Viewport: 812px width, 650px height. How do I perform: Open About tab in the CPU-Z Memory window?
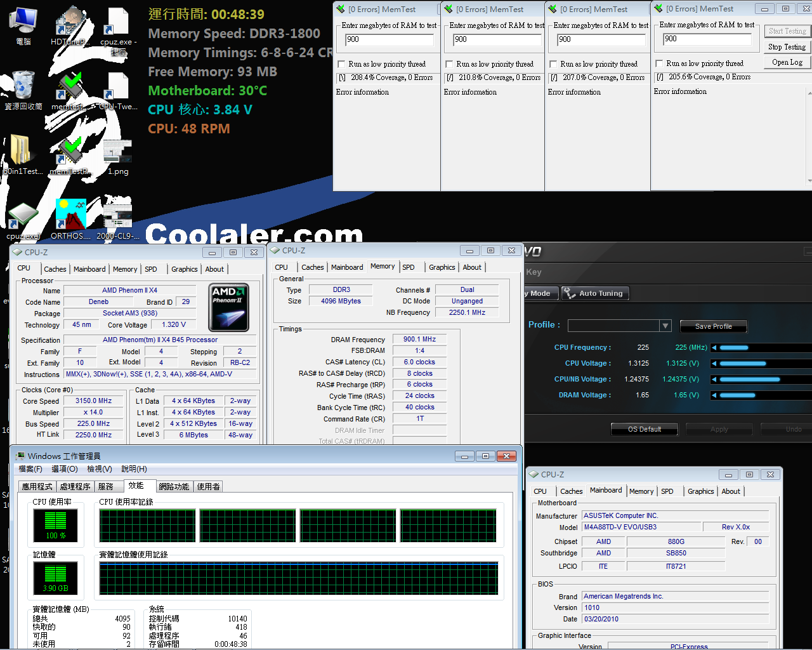472,267
